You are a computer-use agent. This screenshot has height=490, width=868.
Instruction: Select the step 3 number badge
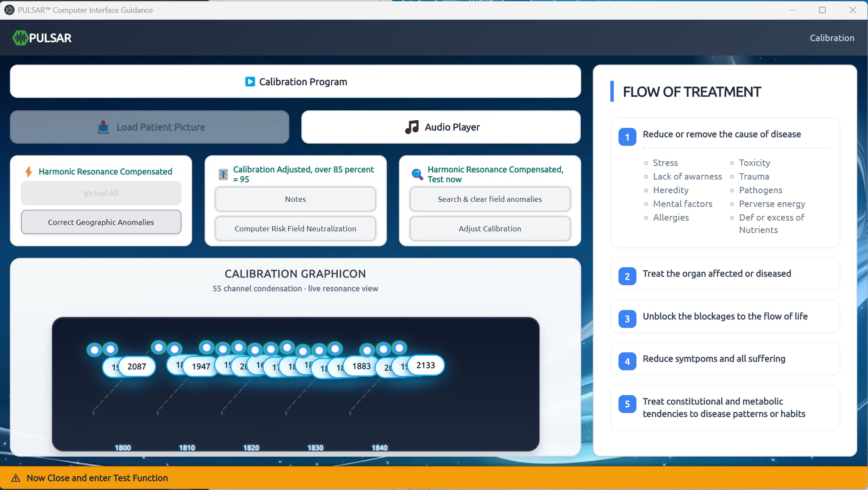coord(627,319)
